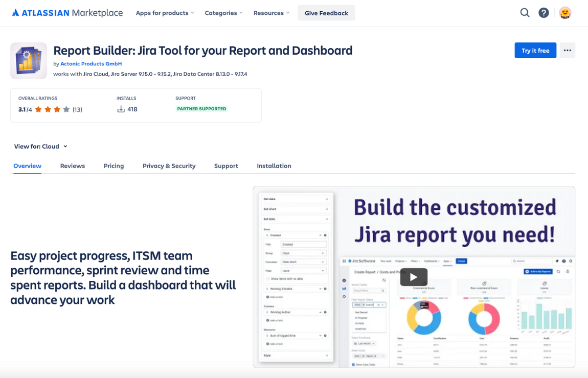Click the installs download icon

(120, 109)
